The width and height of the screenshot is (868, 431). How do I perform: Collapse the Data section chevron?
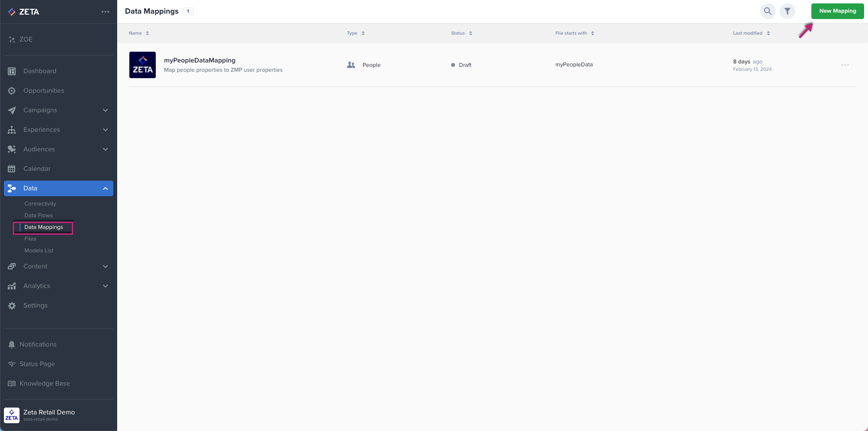pyautogui.click(x=105, y=188)
